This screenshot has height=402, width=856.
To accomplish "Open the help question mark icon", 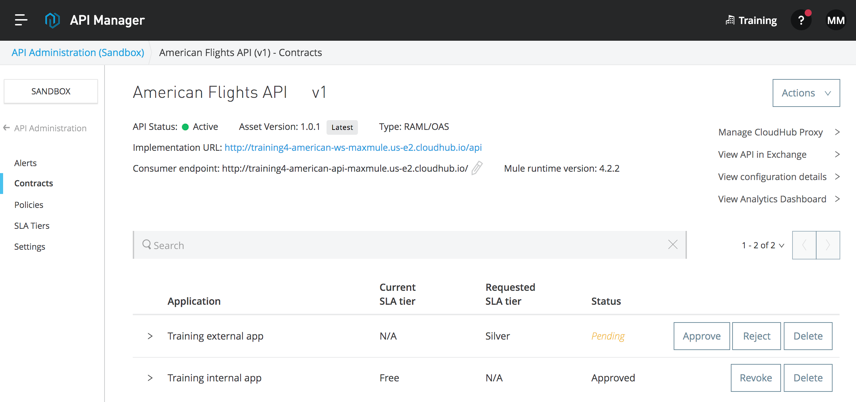I will click(801, 20).
